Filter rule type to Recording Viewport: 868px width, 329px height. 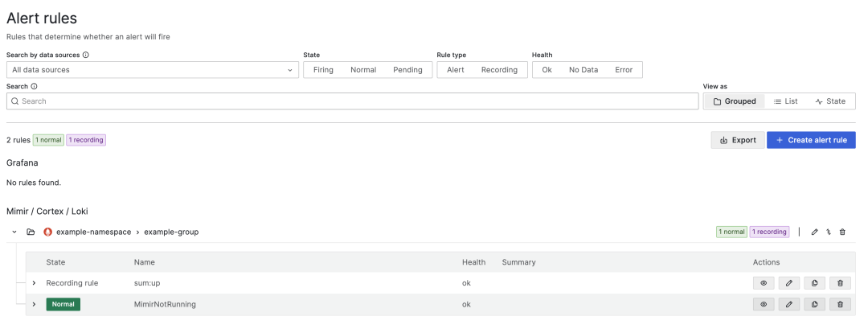click(x=499, y=70)
